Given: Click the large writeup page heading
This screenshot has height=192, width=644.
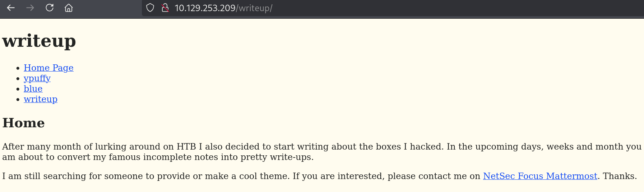Looking at the screenshot, I should [39, 41].
